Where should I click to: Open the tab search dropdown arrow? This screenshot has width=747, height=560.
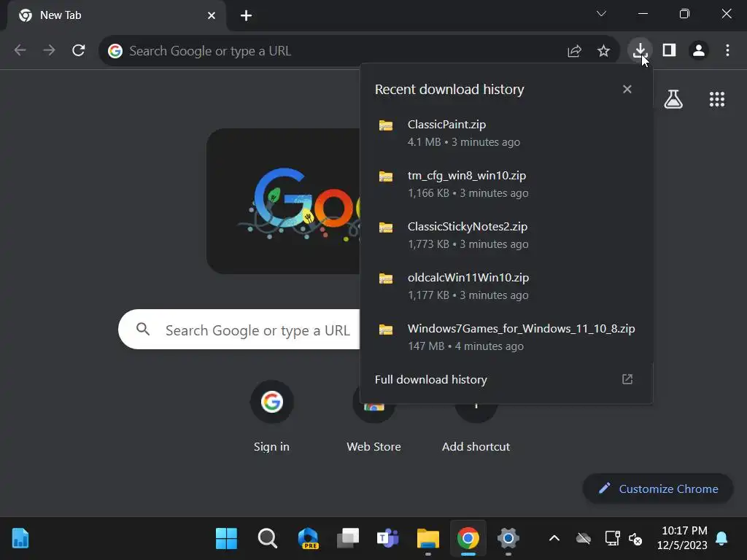click(x=601, y=14)
